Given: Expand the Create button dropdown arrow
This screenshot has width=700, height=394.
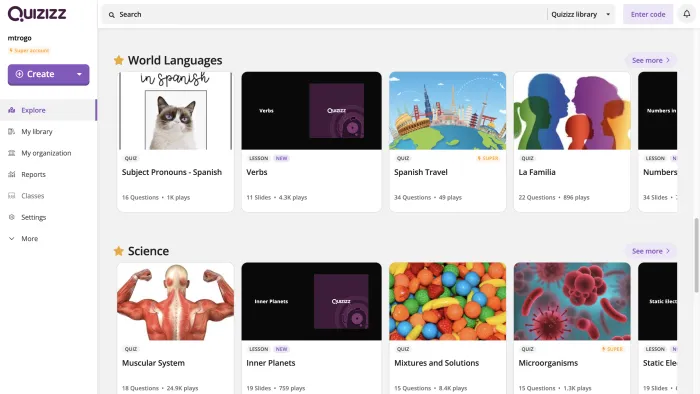Looking at the screenshot, I should [79, 75].
